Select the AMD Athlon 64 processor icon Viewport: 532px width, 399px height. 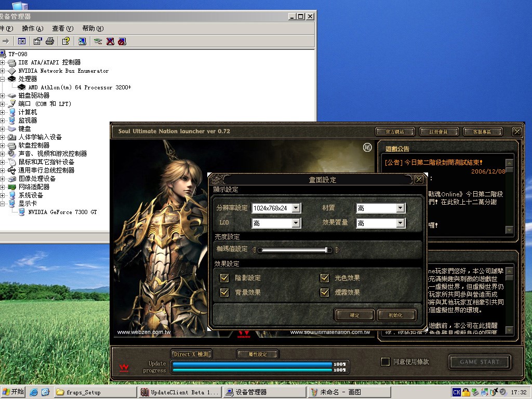(22, 87)
